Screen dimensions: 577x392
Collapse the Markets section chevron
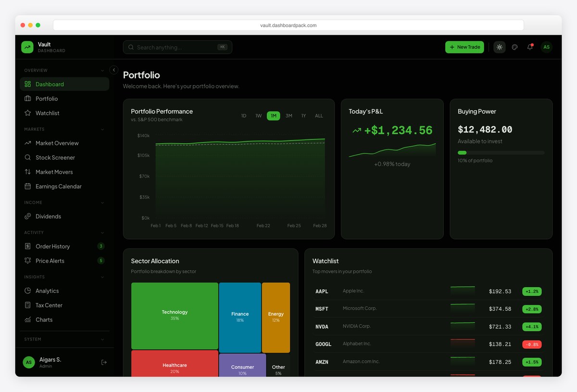(x=102, y=129)
